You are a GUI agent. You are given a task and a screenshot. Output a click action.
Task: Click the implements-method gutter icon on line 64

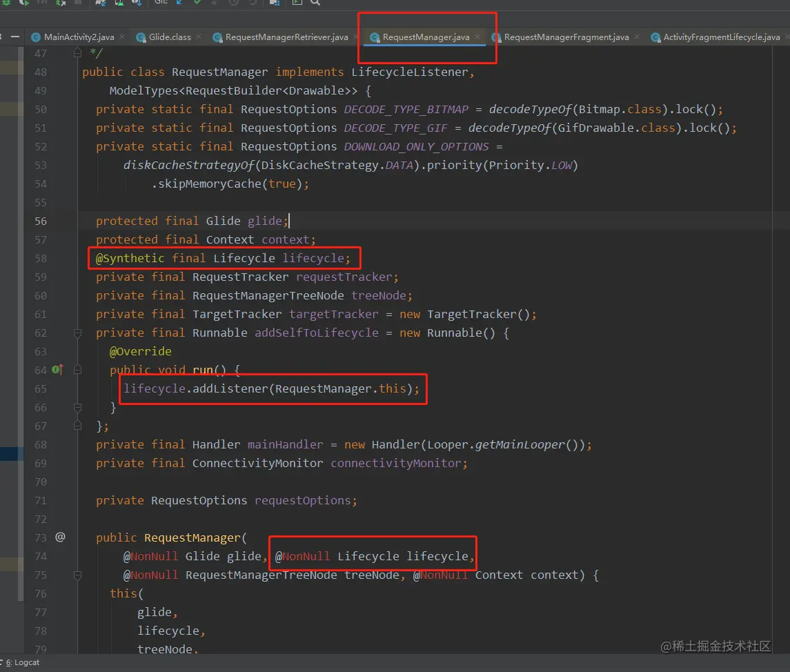coord(57,369)
